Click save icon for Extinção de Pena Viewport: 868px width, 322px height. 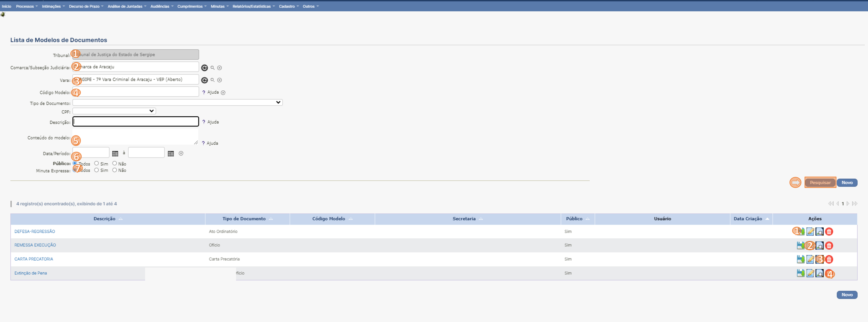point(801,273)
